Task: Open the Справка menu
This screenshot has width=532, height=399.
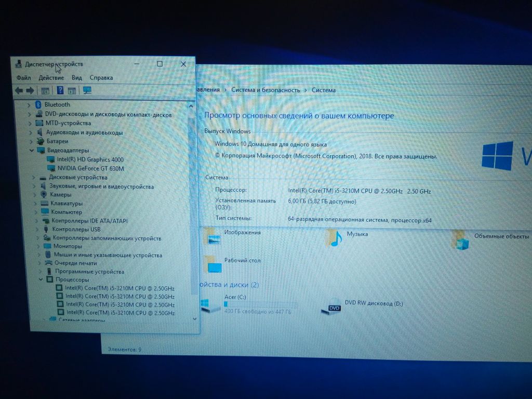Action: coord(101,78)
